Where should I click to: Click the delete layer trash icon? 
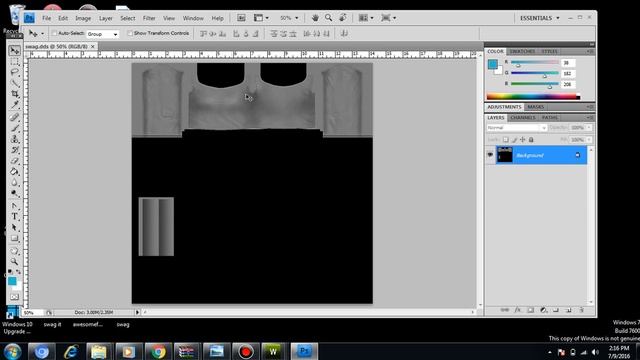[582, 310]
